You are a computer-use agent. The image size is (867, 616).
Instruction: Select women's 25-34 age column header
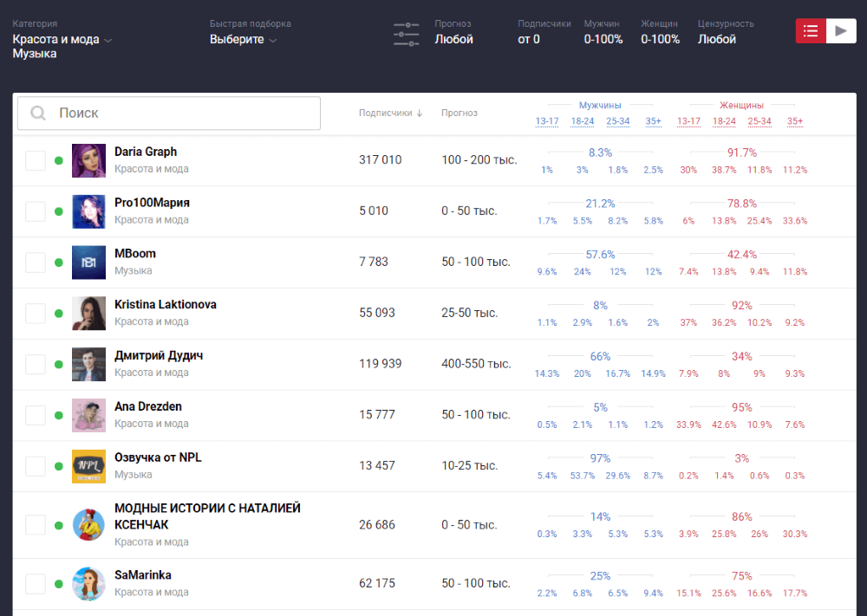759,121
